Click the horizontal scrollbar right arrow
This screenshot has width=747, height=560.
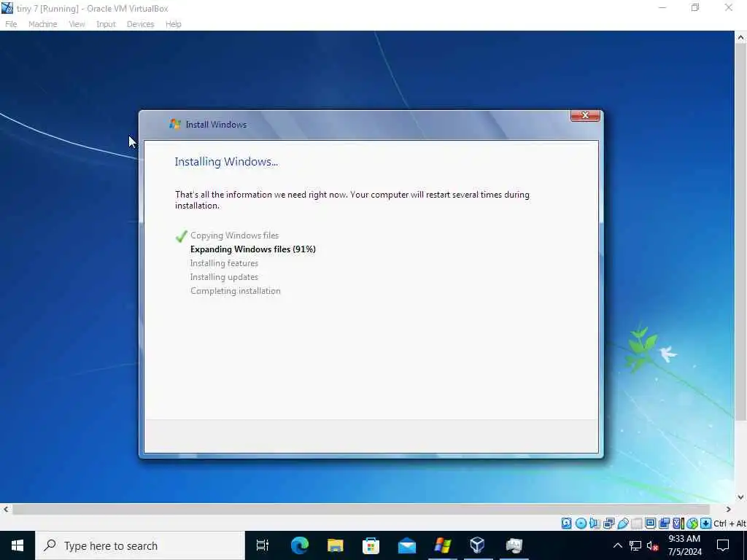pyautogui.click(x=729, y=509)
